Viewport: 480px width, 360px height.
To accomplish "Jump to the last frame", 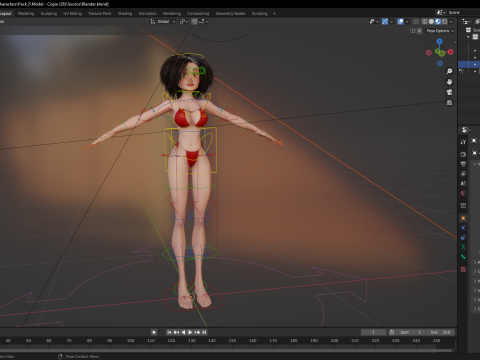I will (x=204, y=332).
